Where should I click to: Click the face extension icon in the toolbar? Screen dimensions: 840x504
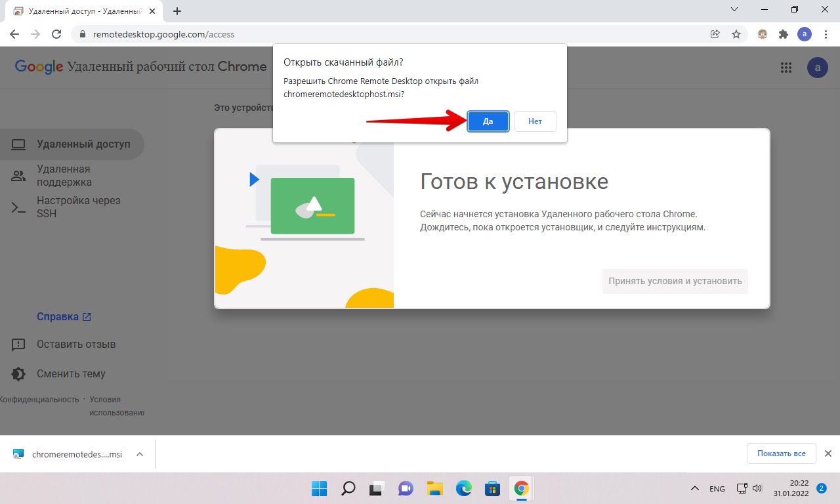(763, 34)
